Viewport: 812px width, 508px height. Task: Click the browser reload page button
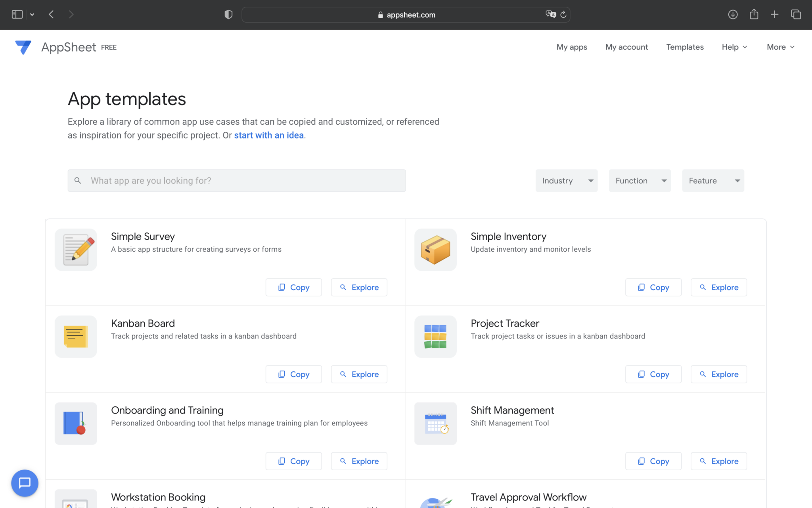563,14
